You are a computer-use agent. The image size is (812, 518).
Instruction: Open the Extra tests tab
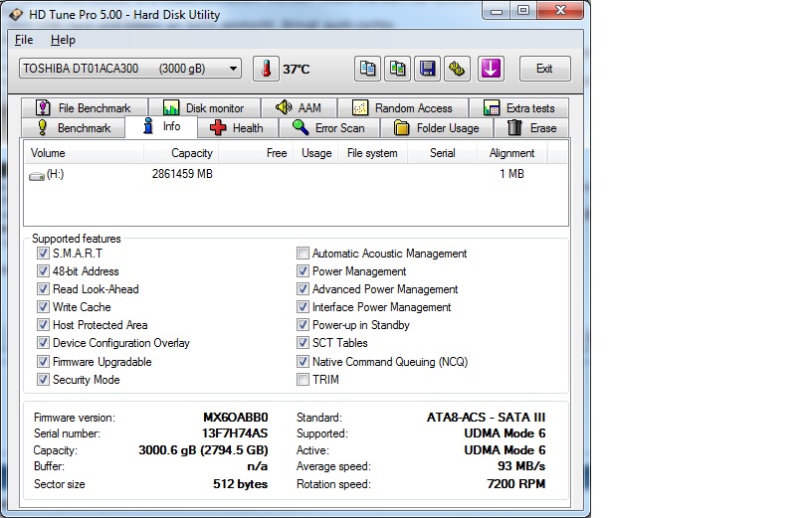click(x=518, y=107)
